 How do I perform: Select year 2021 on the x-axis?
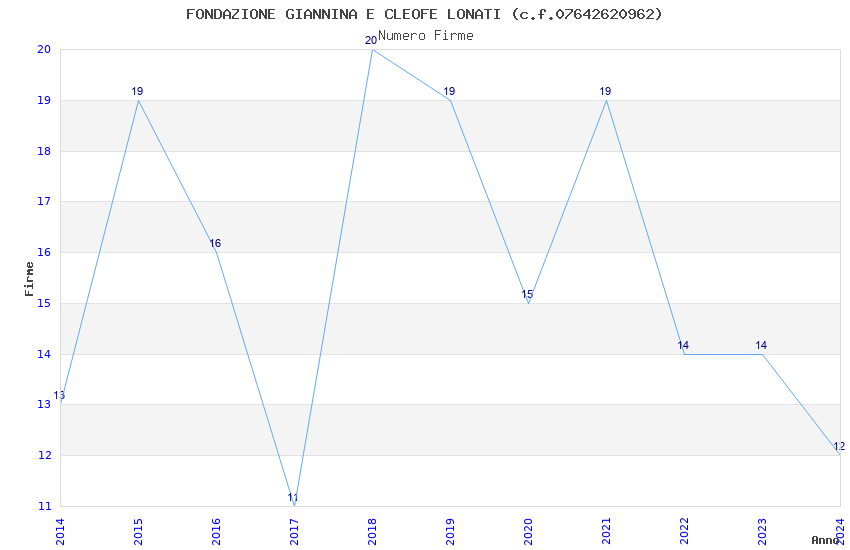tap(606, 531)
